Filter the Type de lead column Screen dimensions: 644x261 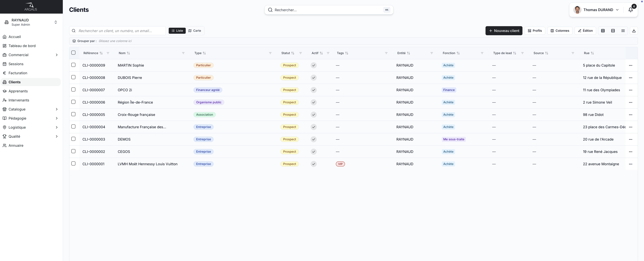click(x=522, y=53)
